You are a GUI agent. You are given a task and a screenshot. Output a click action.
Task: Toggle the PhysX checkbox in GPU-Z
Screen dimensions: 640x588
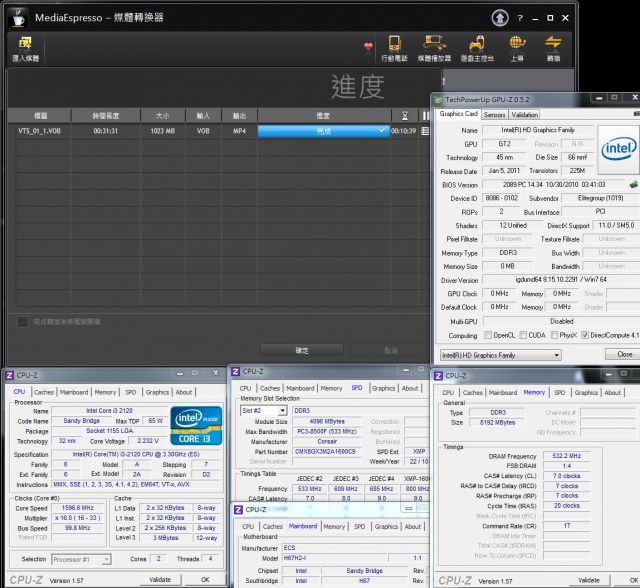tap(554, 335)
